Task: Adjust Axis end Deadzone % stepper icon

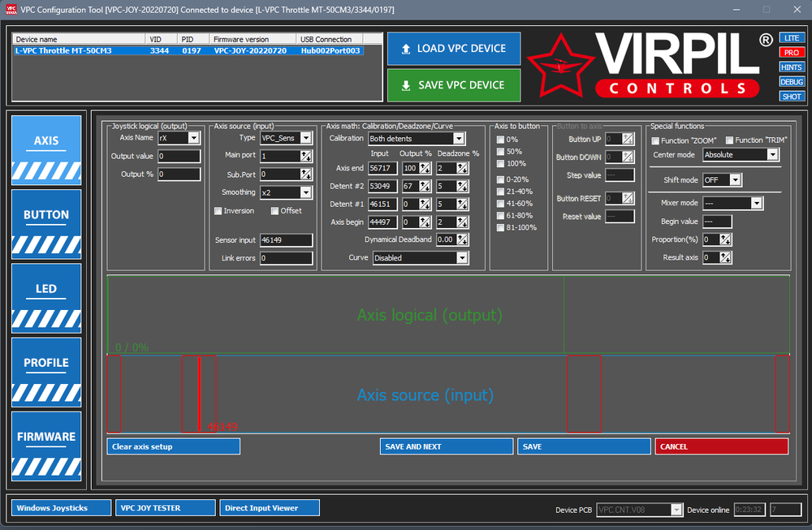Action: click(x=463, y=168)
